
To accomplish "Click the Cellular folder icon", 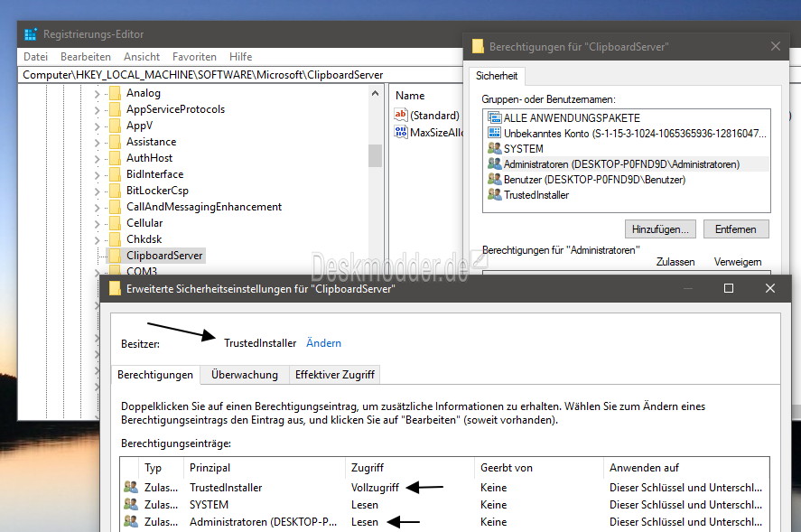I will point(116,223).
